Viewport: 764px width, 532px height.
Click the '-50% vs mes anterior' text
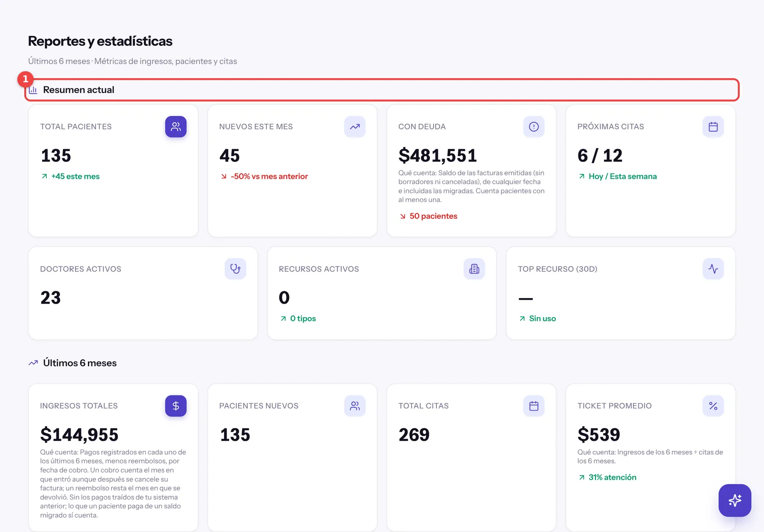pyautogui.click(x=269, y=176)
